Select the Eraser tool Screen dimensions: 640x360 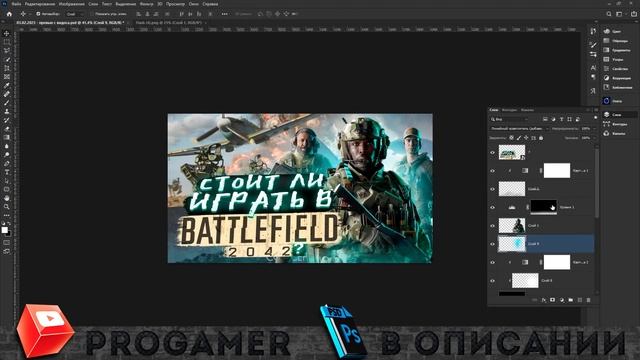[x=7, y=129]
